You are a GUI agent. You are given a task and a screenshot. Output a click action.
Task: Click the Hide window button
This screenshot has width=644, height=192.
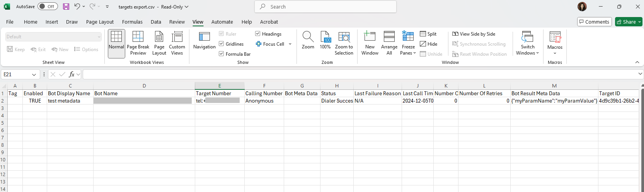[429, 44]
